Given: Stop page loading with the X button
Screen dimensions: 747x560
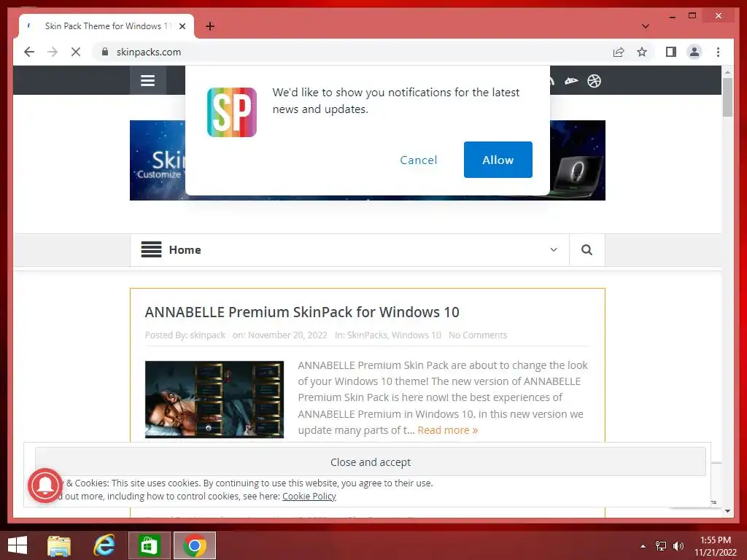Looking at the screenshot, I should pos(76,52).
